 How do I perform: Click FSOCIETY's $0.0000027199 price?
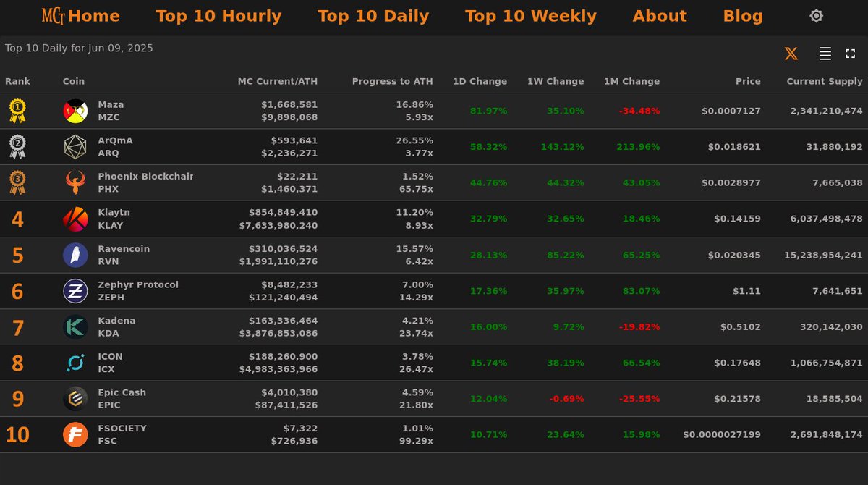point(722,435)
